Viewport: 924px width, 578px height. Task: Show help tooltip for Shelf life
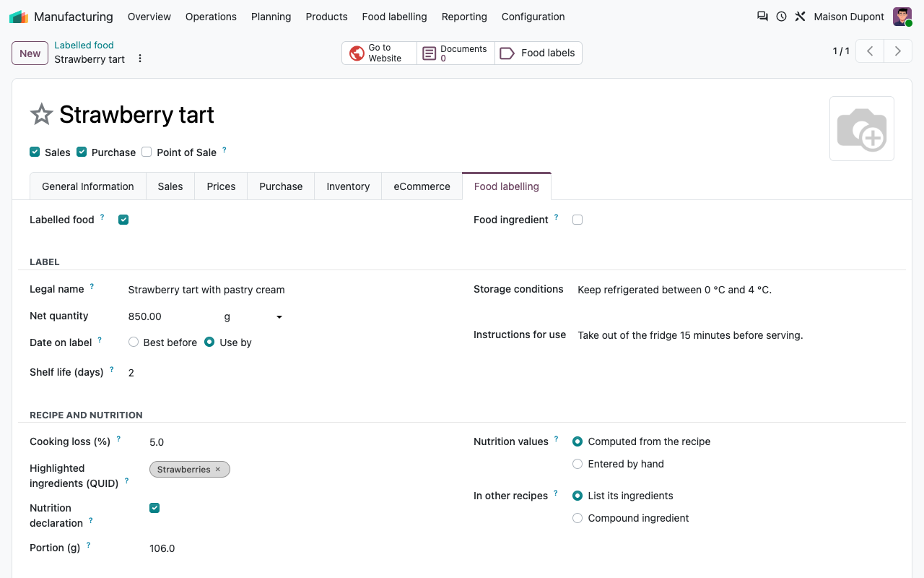(112, 369)
